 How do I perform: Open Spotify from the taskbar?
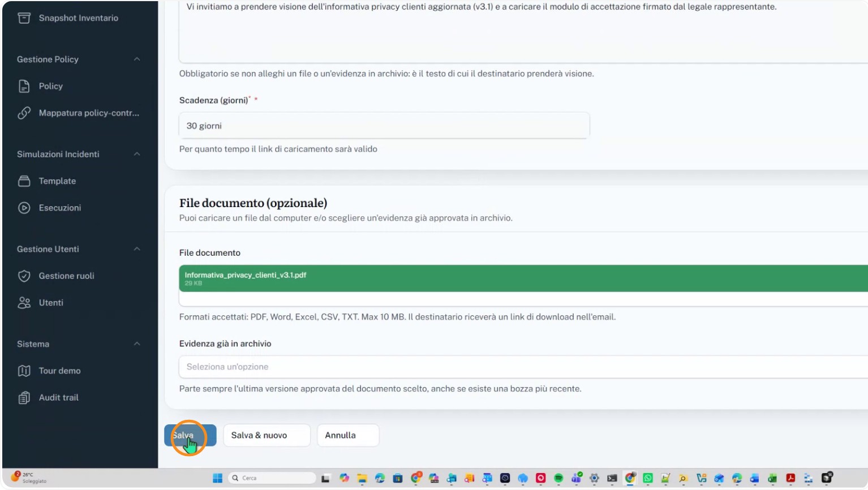click(558, 478)
